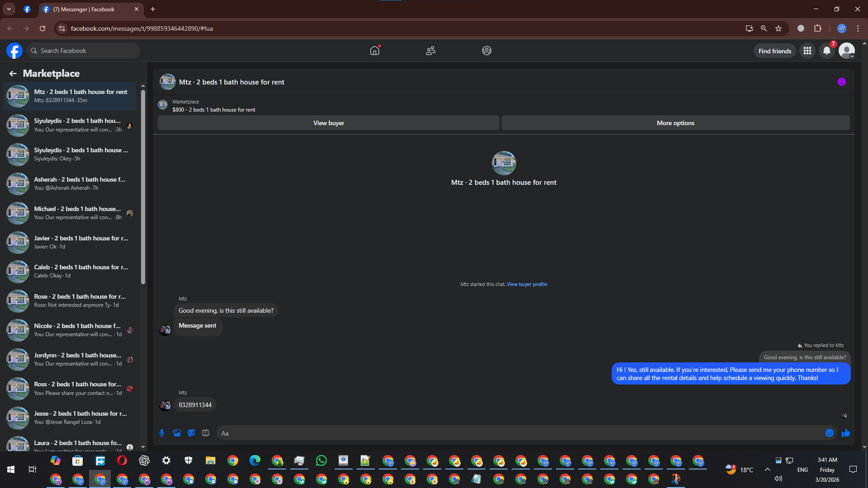Click the voice clip microphone icon
The height and width of the screenshot is (488, 868).
(162, 433)
